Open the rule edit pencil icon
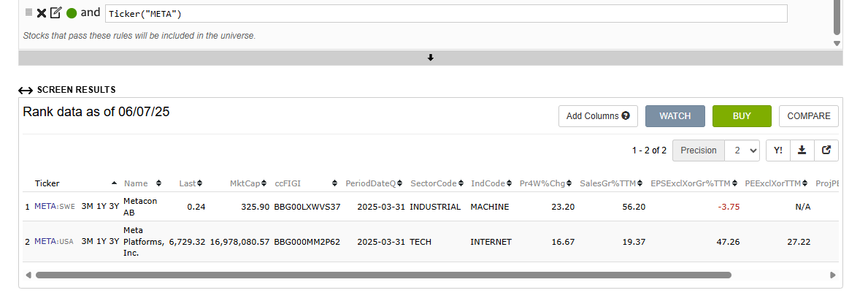This screenshot has width=868, height=301. point(56,12)
